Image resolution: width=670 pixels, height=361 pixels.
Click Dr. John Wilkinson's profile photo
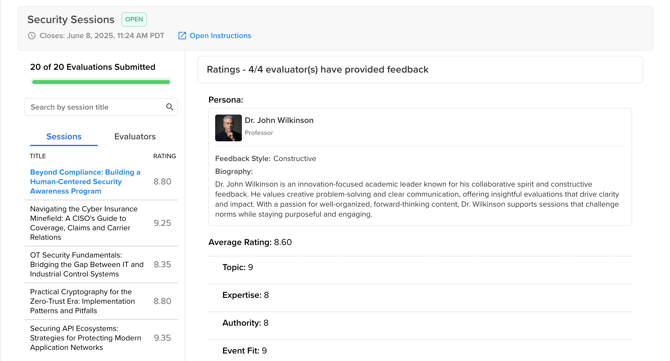coord(228,128)
